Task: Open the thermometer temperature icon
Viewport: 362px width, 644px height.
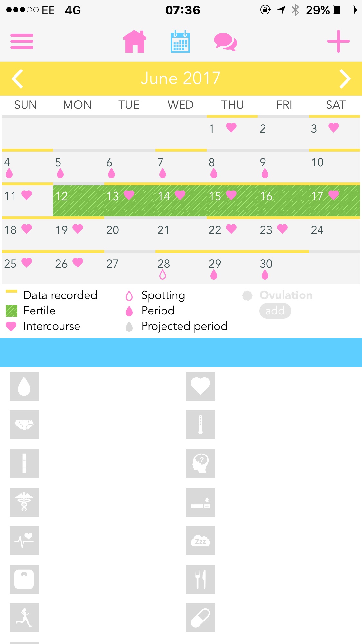Action: pos(200,425)
